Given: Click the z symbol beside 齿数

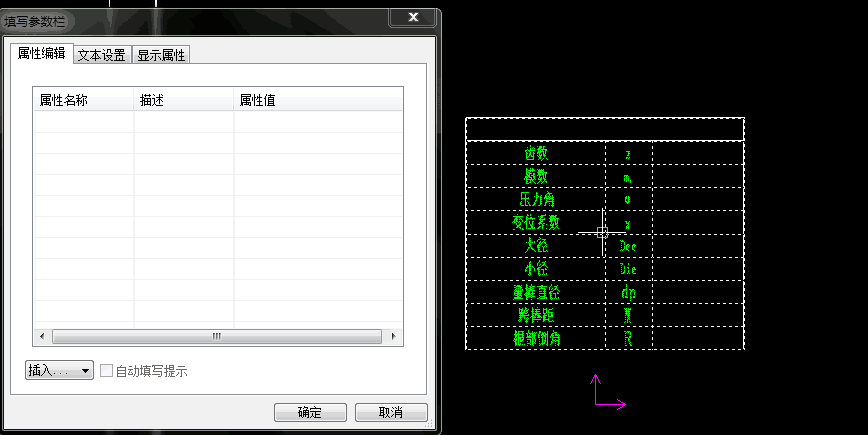Looking at the screenshot, I should tap(628, 154).
